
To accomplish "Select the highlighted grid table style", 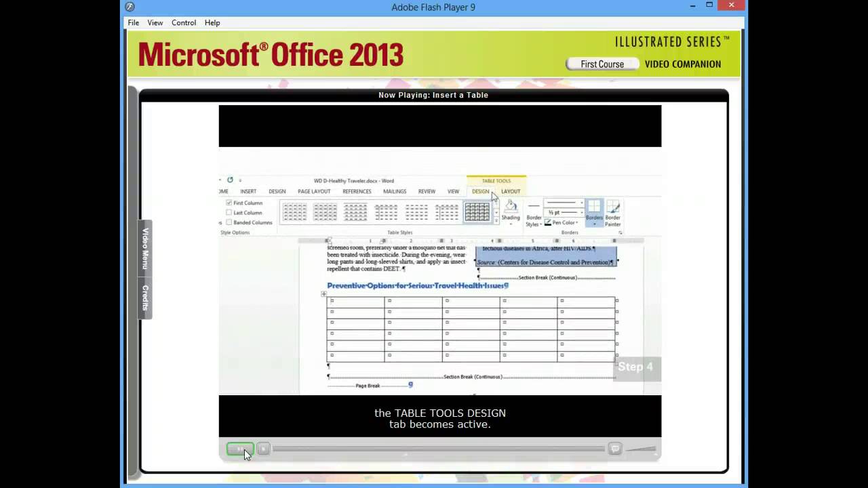I will click(x=477, y=212).
